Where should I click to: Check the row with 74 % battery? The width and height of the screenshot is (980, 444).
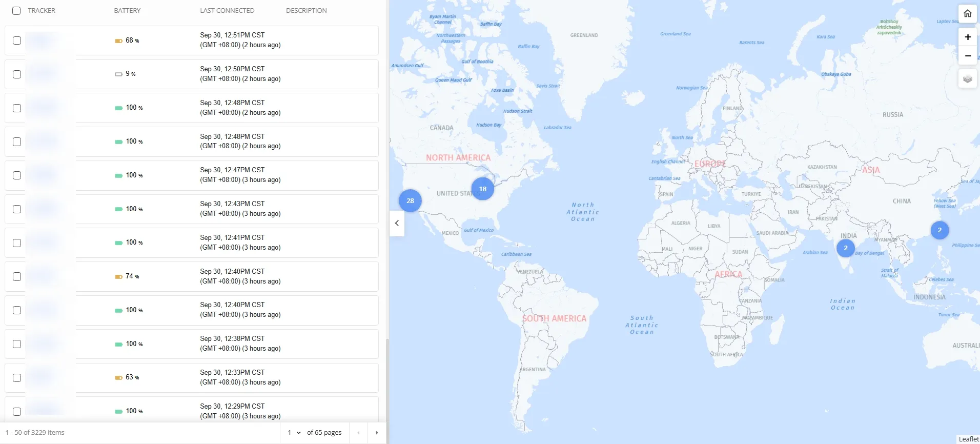tap(17, 276)
